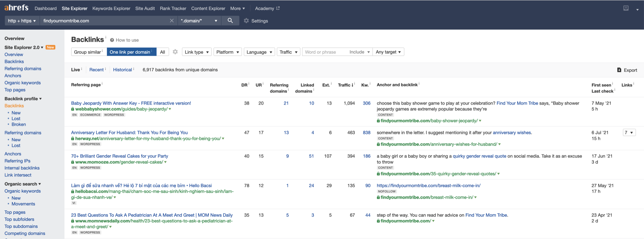This screenshot has width=644, height=239.
Task: Open the Traffic filter dropdown
Action: 289,52
